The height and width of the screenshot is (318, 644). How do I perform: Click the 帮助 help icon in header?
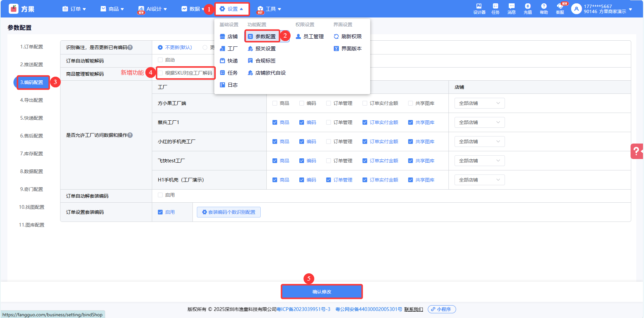coord(544,8)
